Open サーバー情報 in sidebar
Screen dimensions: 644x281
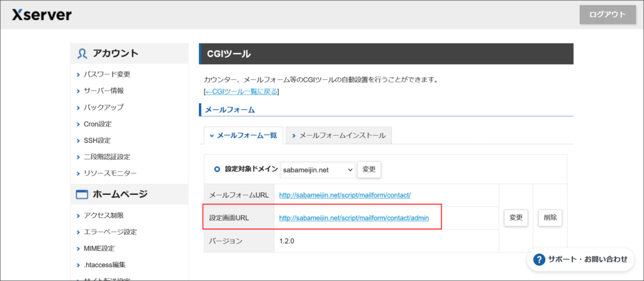(104, 91)
